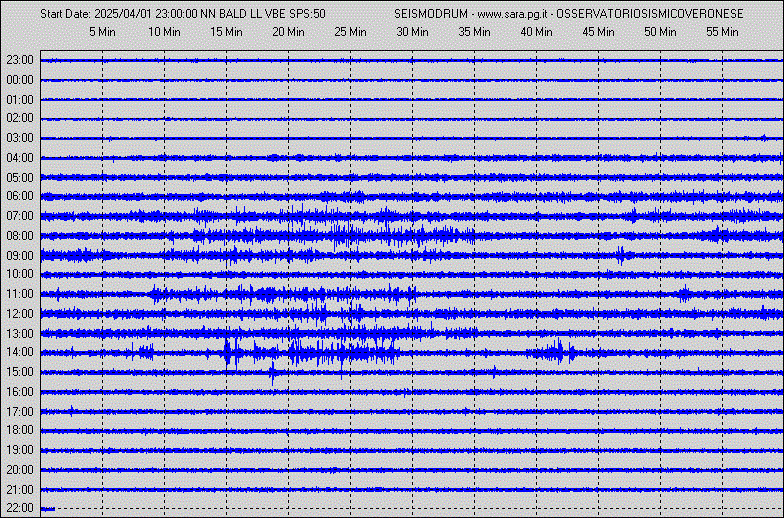Click the 20 Min axis label
This screenshot has width=784, height=518.
pos(288,32)
